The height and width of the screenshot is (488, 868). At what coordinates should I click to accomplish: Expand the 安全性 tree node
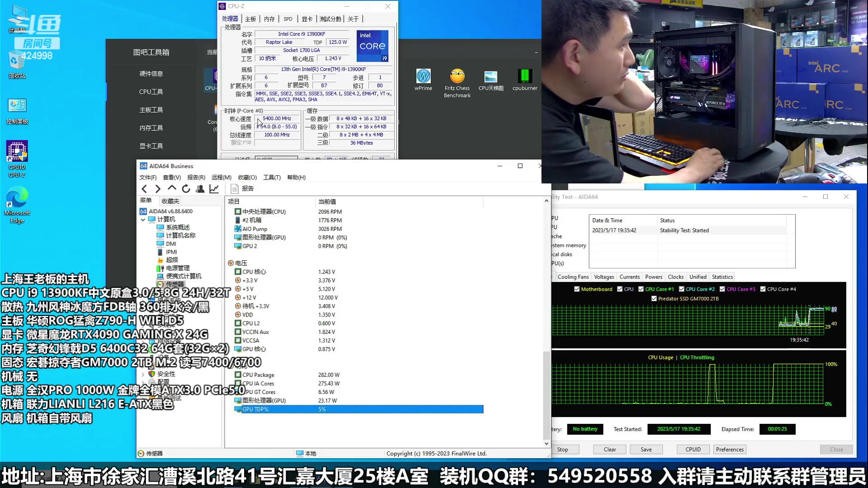pyautogui.click(x=143, y=374)
